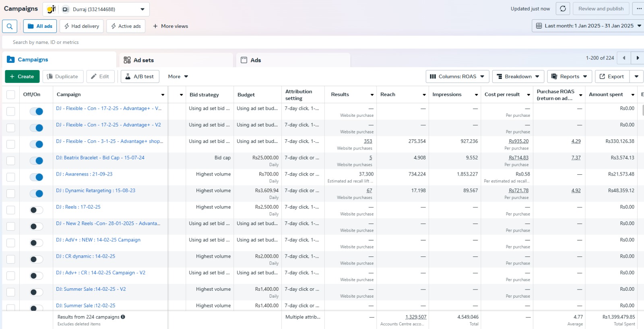Viewport: 644px width, 329px height.
Task: Click the search by name, ID or metrics field
Action: 161,42
